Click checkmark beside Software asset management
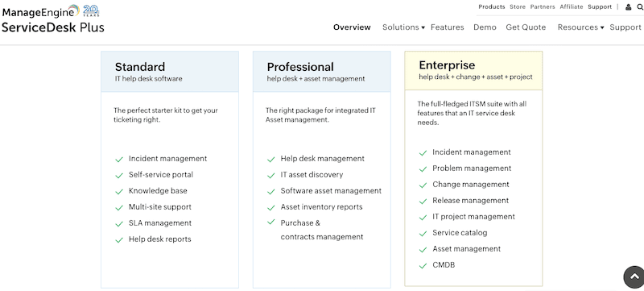644x291 pixels. tap(270, 192)
